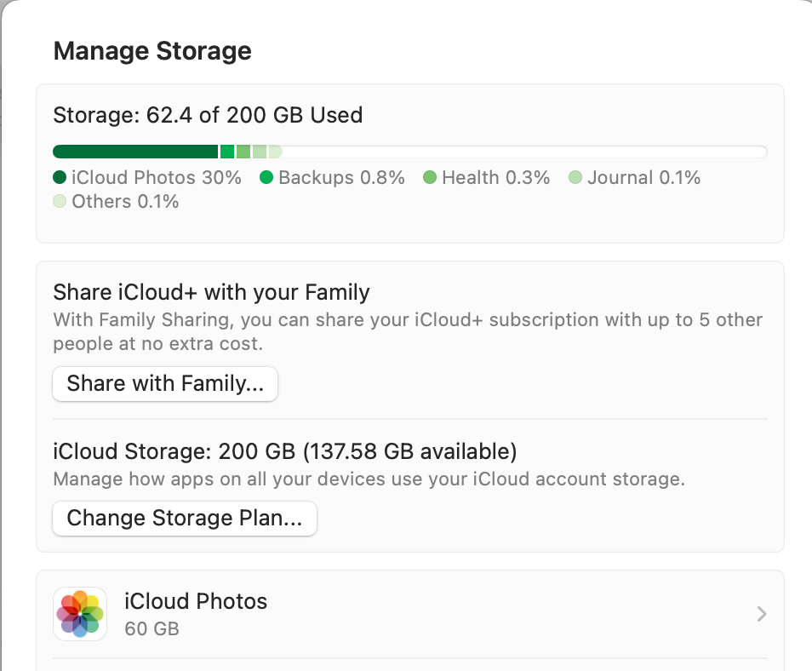812x671 pixels.
Task: Click Share with Family...
Action: [x=164, y=384]
